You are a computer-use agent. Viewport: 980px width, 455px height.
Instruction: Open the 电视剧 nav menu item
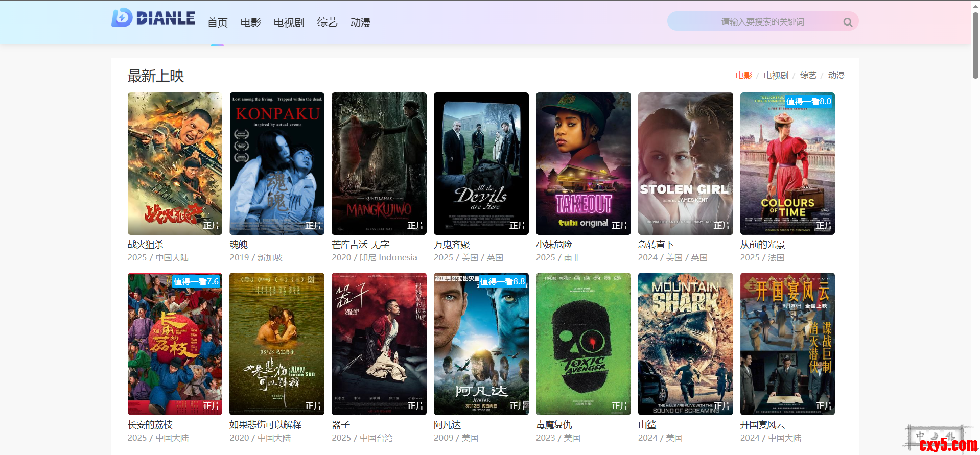[x=289, y=22]
